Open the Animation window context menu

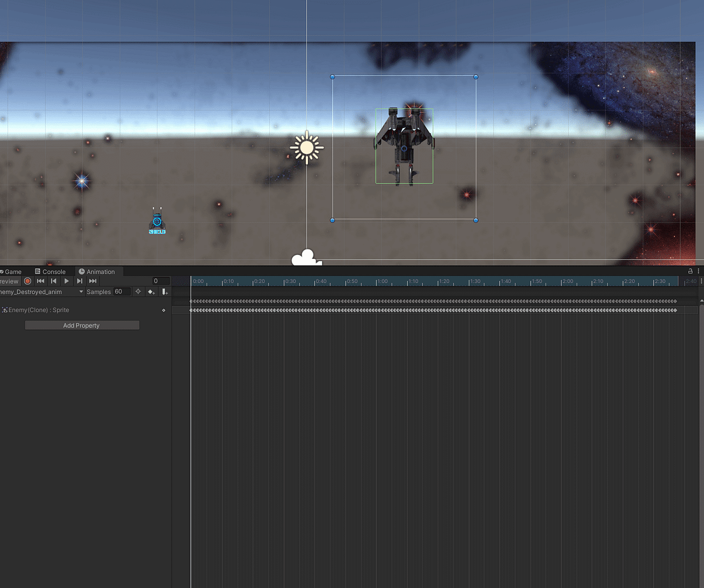(699, 271)
